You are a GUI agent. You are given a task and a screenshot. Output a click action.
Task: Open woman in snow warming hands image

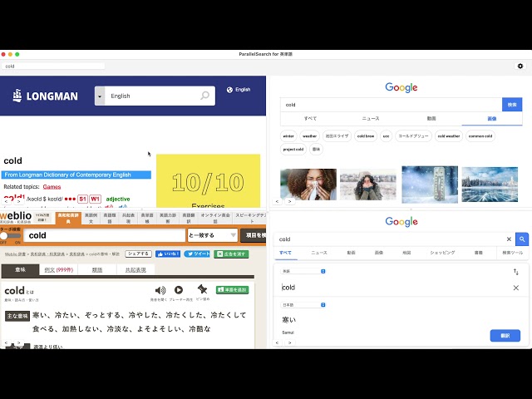(x=368, y=185)
